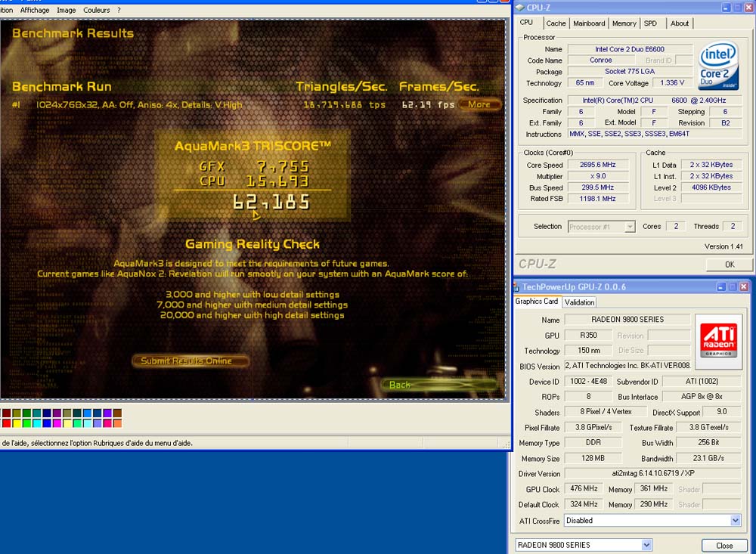This screenshot has height=554, width=756.
Task: Pick the yellow color swatch in Paint
Action: 17,423
